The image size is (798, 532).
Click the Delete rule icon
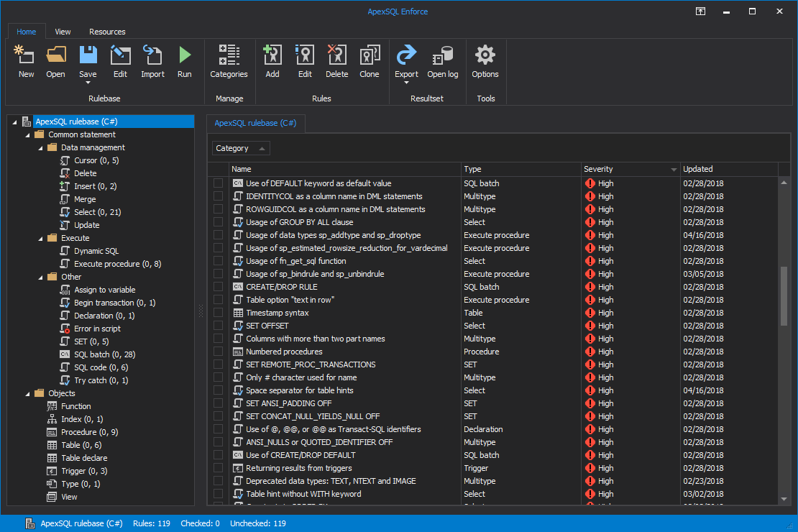click(337, 61)
